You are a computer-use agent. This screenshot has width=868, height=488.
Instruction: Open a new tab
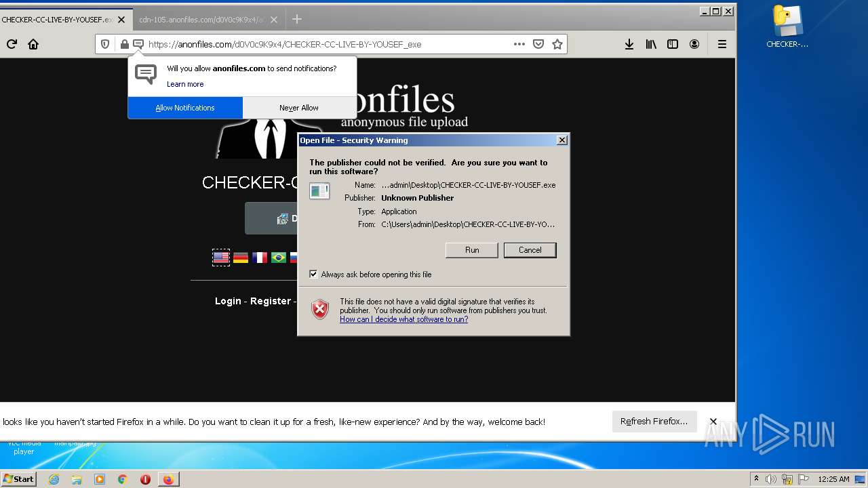pos(296,20)
